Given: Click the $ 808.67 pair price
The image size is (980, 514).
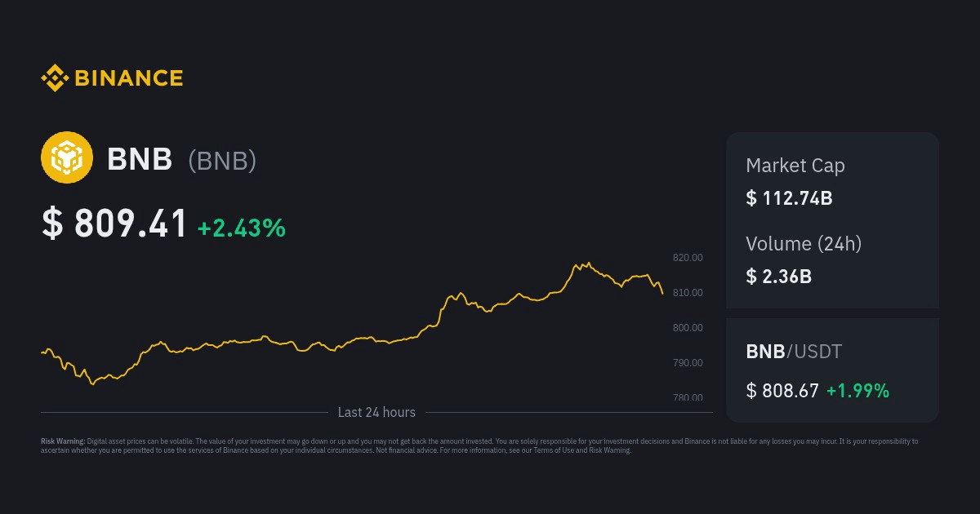Looking at the screenshot, I should click(x=782, y=391).
